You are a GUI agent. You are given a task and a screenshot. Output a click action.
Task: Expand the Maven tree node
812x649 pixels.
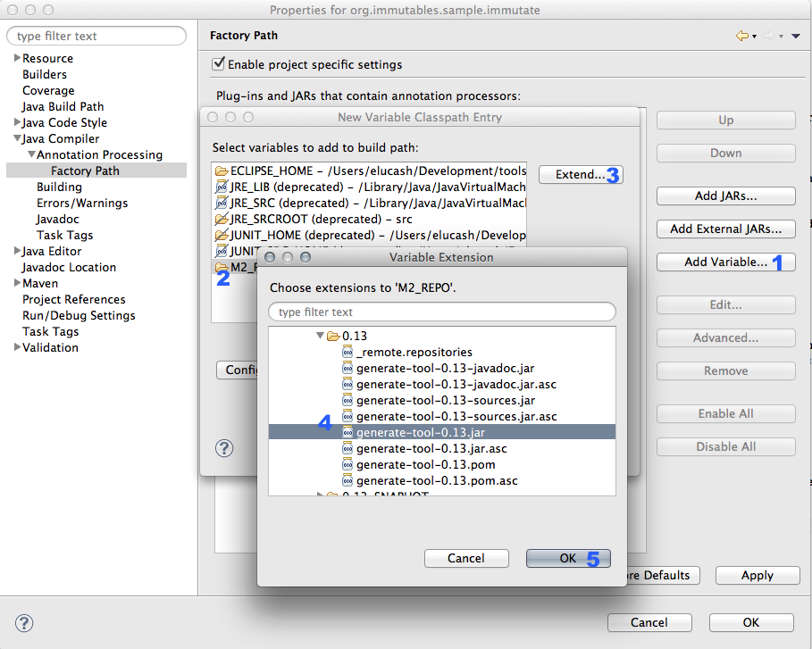coord(17,283)
